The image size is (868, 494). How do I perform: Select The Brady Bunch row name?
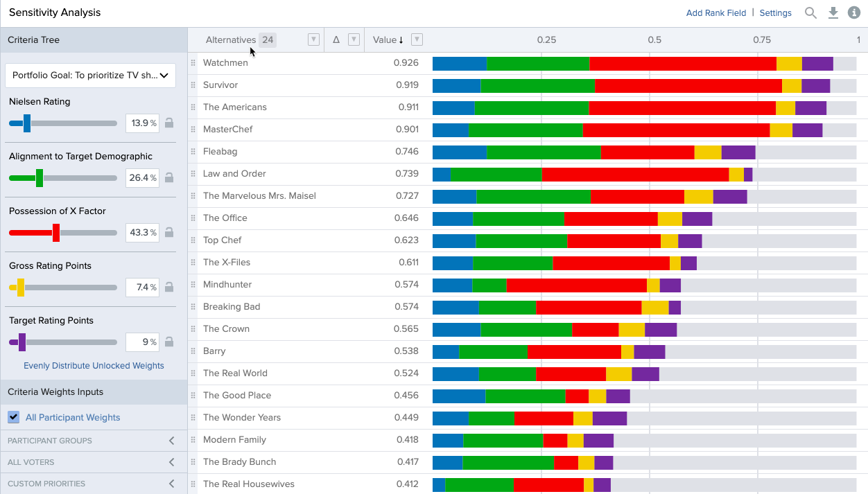tap(240, 462)
